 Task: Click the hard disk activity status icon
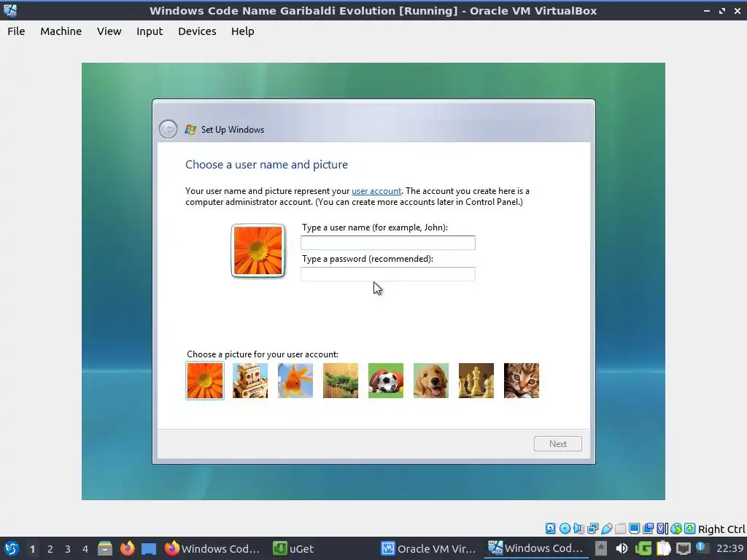point(551,528)
